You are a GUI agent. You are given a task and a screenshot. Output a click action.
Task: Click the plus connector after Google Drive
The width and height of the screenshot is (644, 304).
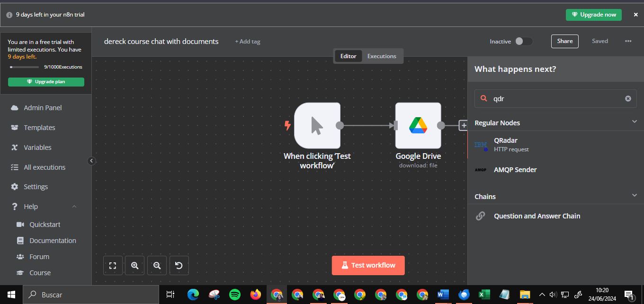tap(464, 125)
